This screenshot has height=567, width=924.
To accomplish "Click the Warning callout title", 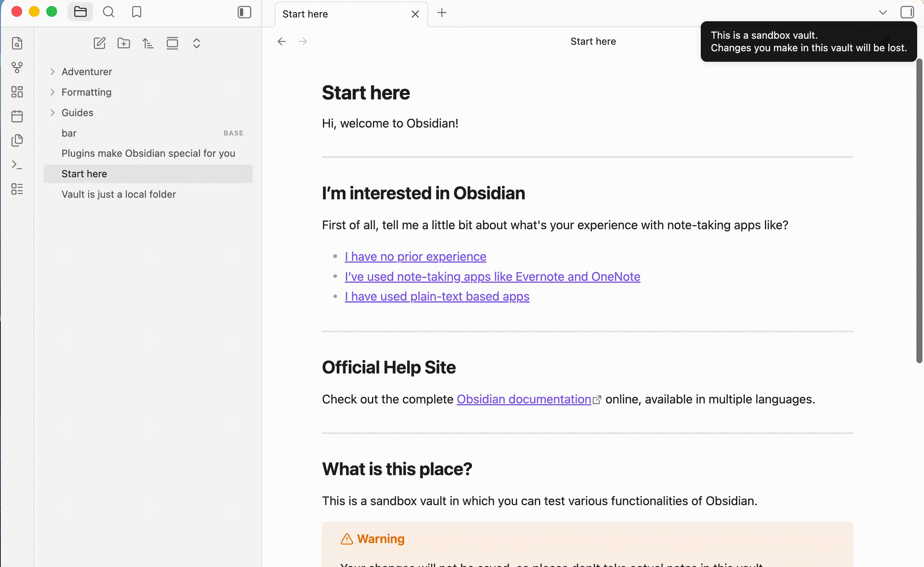I will click(381, 539).
